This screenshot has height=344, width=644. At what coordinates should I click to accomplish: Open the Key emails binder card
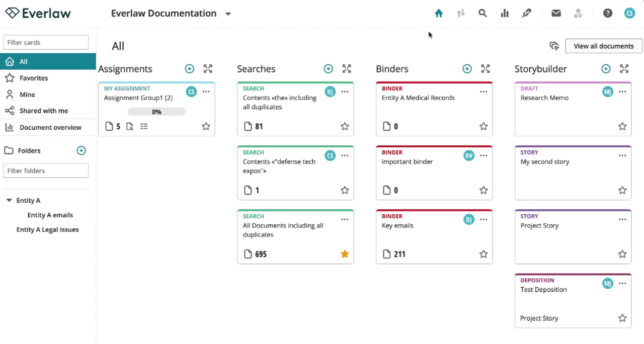(x=434, y=237)
